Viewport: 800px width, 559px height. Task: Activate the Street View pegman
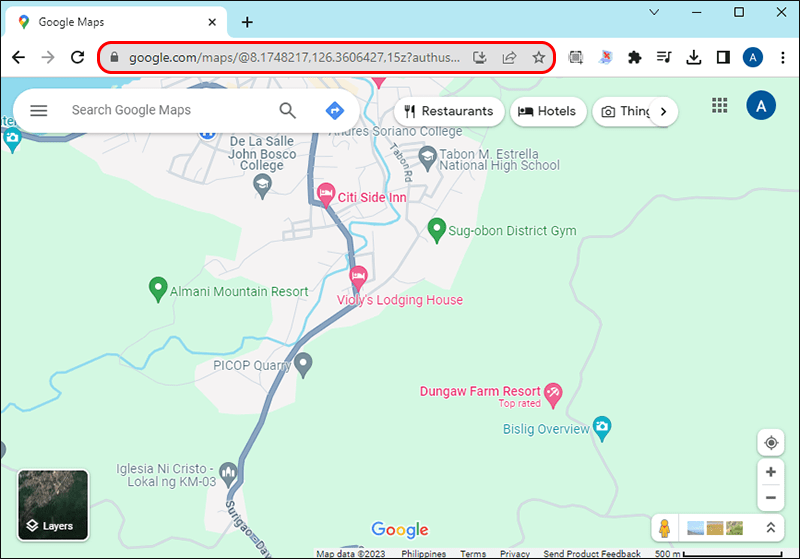[664, 528]
